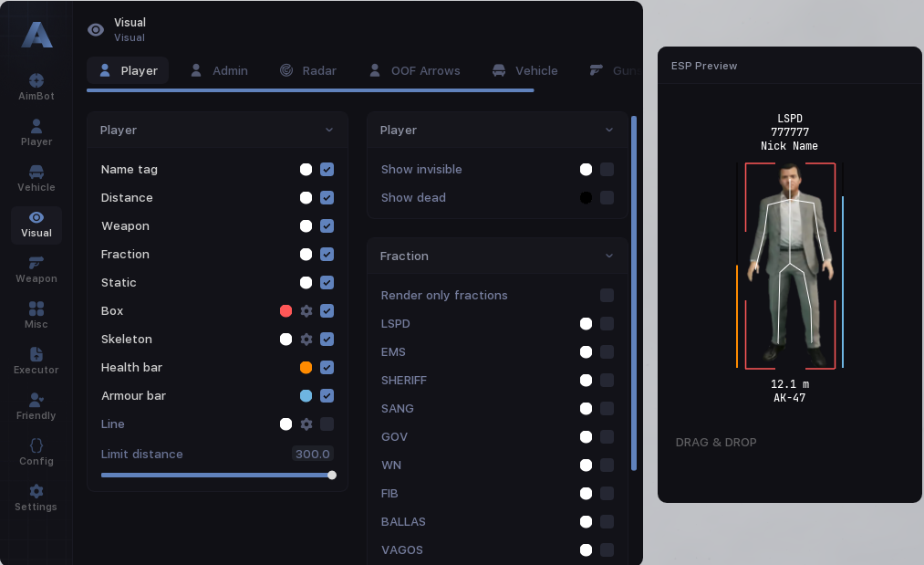Click the character model in ESP Preview
Screen dimensions: 924x565
click(790, 263)
